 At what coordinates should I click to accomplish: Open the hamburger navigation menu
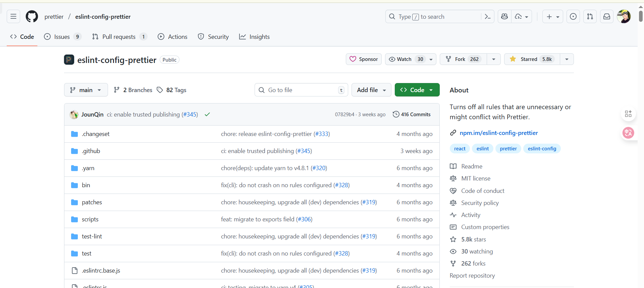[13, 16]
